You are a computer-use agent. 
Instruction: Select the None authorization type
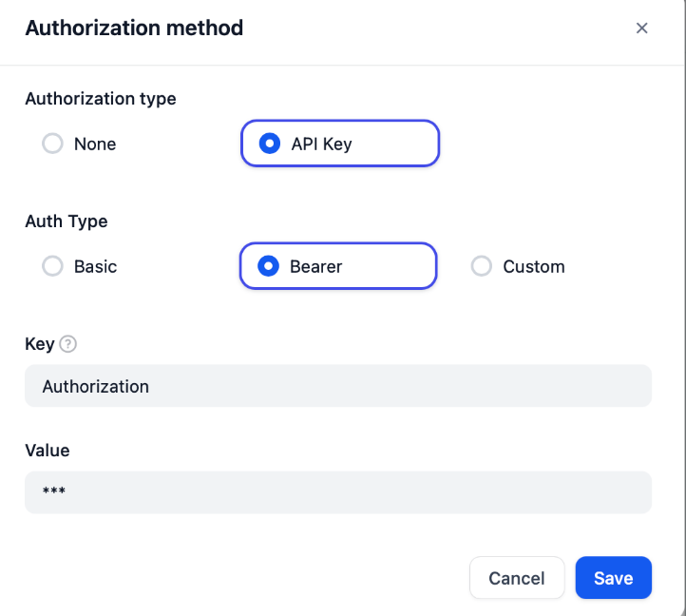[79, 144]
